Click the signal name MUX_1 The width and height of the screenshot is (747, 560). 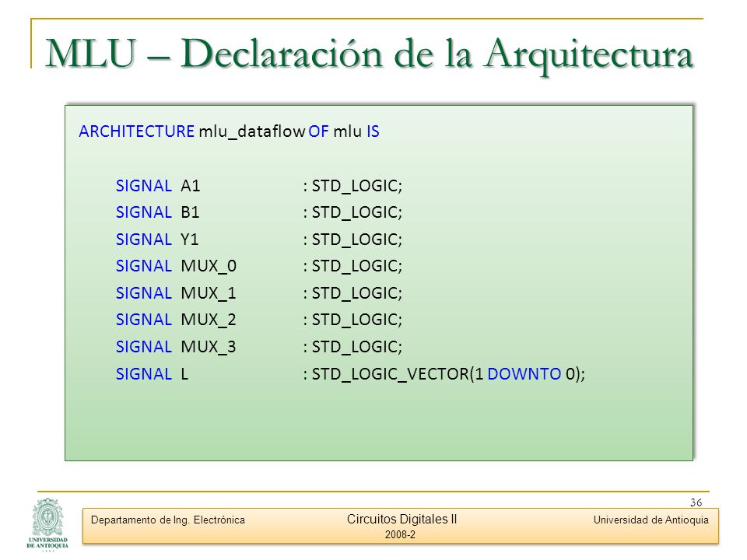click(x=209, y=293)
